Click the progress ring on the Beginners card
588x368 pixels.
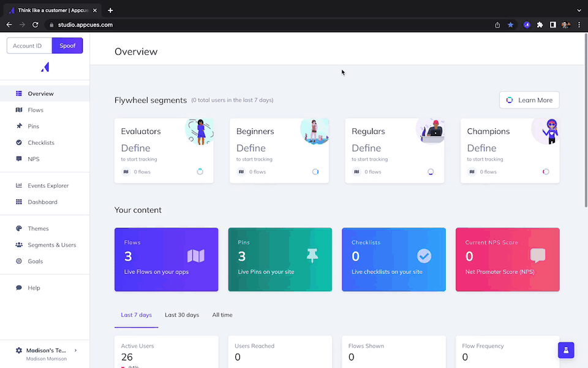click(315, 172)
